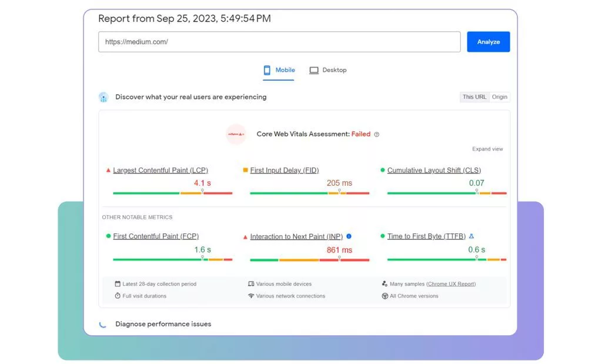This screenshot has width=602, height=364.
Task: Click the 0.6 s TTFB value
Action: (x=476, y=249)
